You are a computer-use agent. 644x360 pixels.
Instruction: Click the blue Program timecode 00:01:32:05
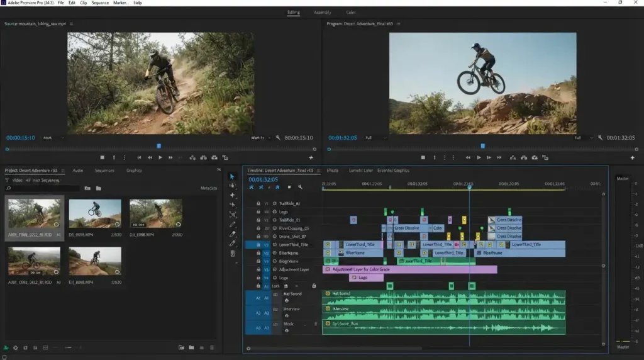pyautogui.click(x=343, y=138)
